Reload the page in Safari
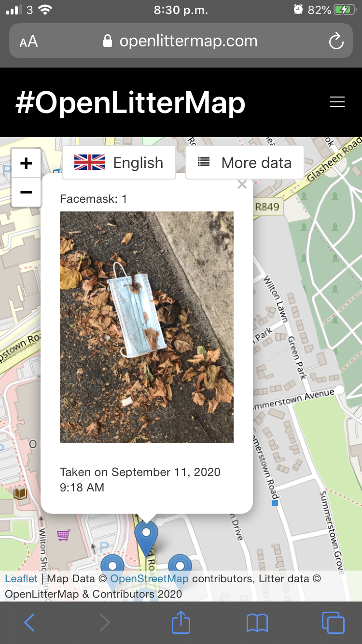The height and width of the screenshot is (644, 362). point(336,41)
